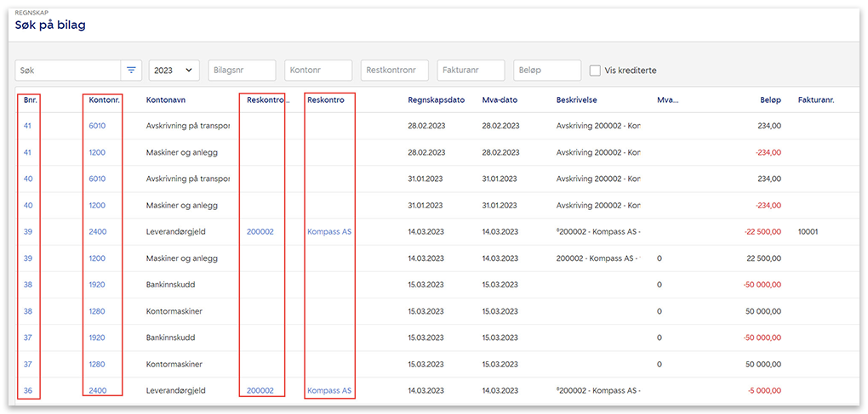Open Kompass AS link in voucher 39 row

tap(329, 231)
